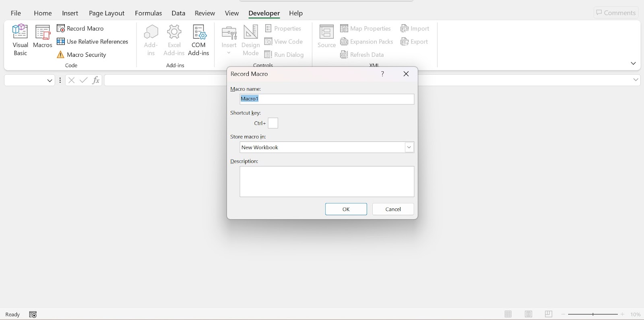The width and height of the screenshot is (644, 320).
Task: Click Record Macro in the ribbon
Action: tap(80, 28)
